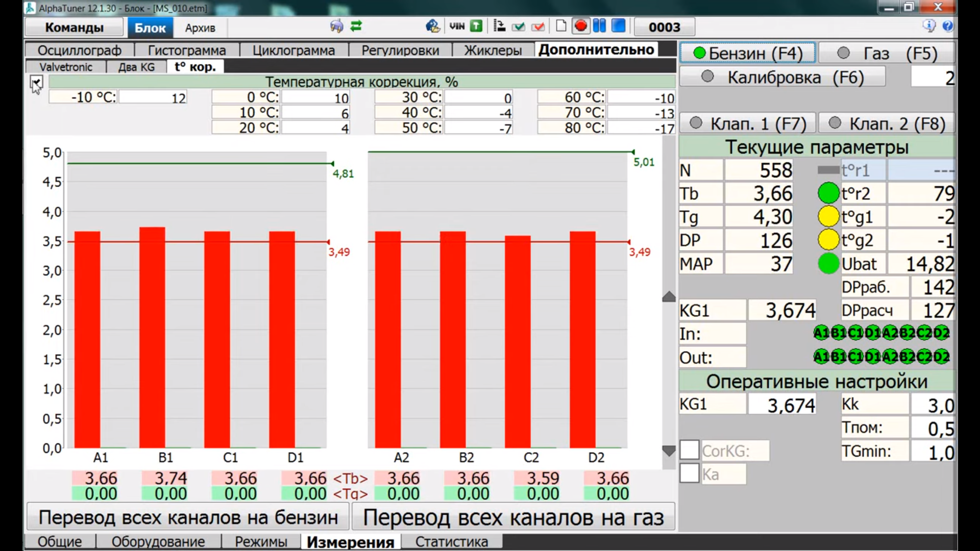Collapse the temperature correction panel arrow
980x551 pixels.
coord(36,82)
